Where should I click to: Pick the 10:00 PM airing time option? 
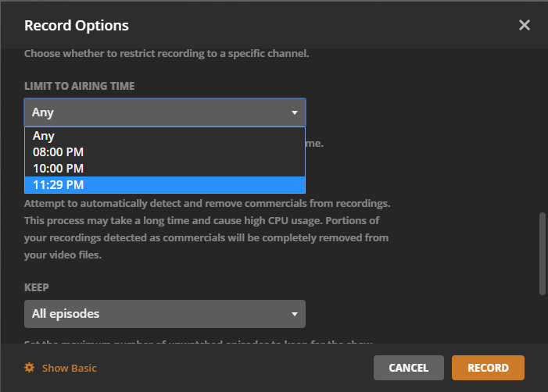click(58, 169)
